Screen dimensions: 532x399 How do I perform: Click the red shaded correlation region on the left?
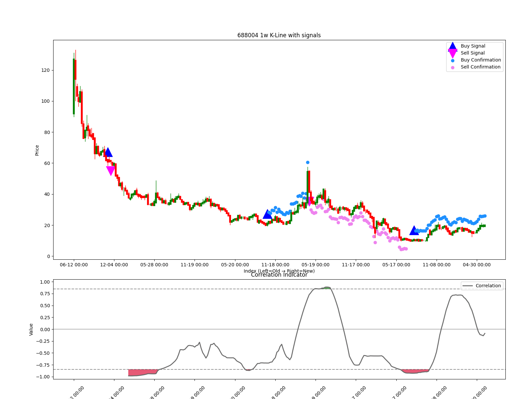tap(142, 372)
